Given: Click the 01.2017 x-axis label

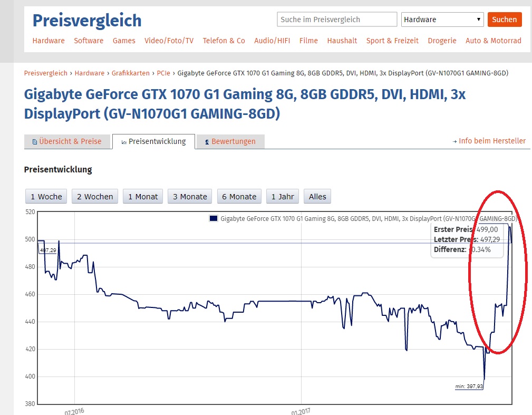Looking at the screenshot, I should (x=301, y=411).
